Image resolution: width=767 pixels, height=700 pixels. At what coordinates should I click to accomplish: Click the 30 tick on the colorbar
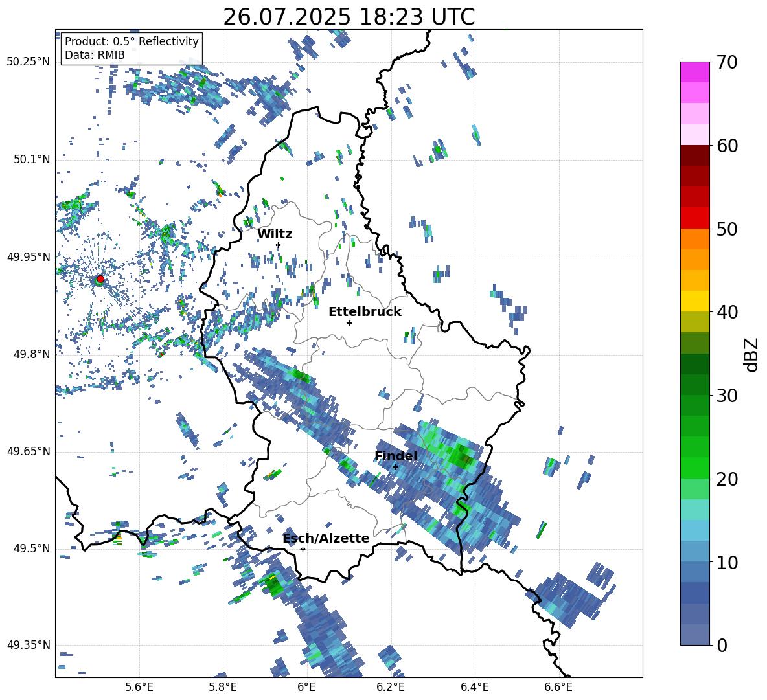click(x=727, y=396)
